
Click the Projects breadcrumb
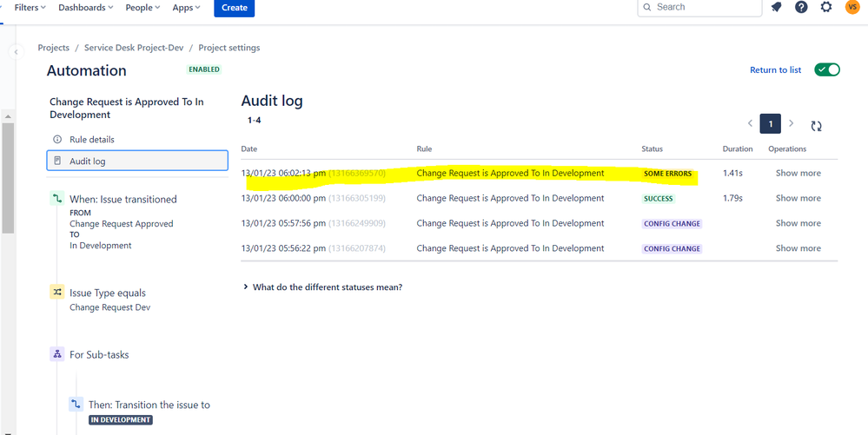pos(54,48)
